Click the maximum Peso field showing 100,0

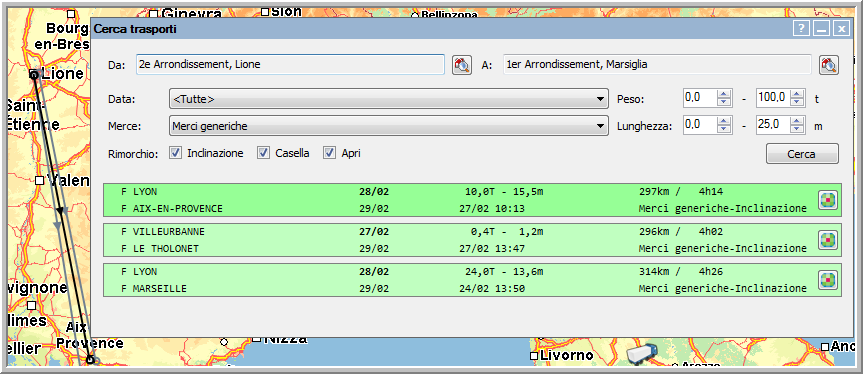coord(773,98)
